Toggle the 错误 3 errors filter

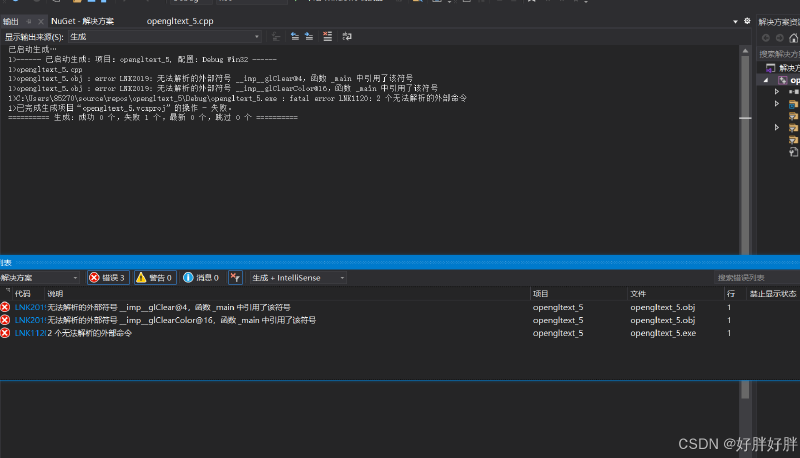[x=108, y=278]
